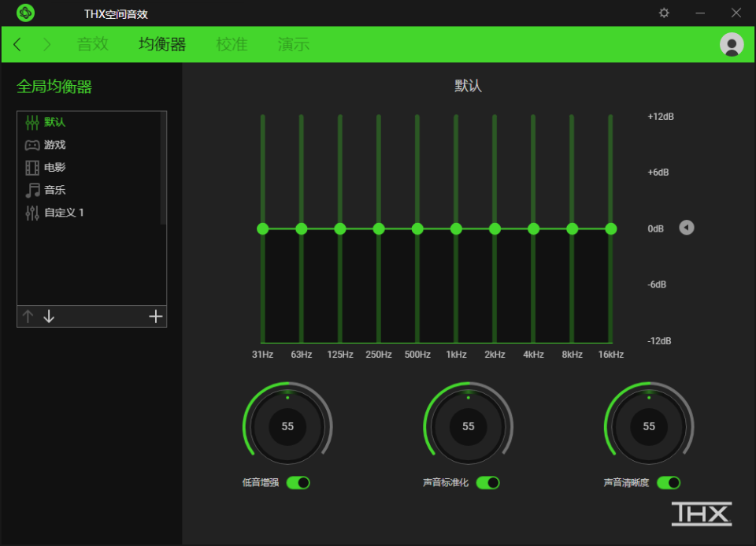Open the user account avatar
Viewport: 756px width, 546px height.
click(732, 44)
